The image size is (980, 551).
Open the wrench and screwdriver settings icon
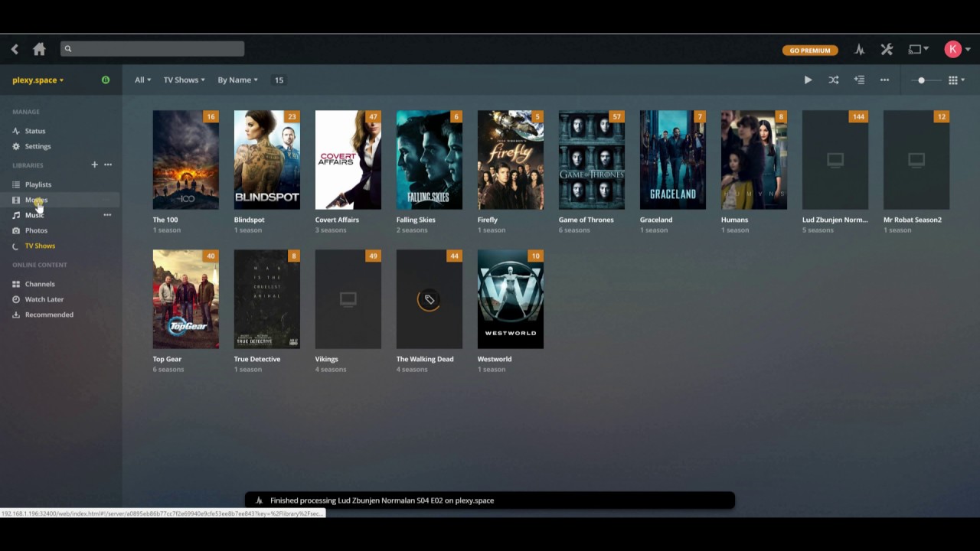[887, 49]
